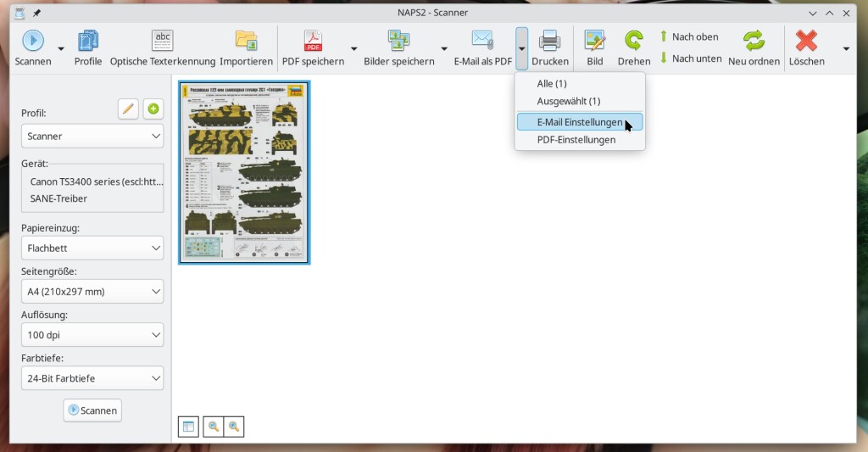The width and height of the screenshot is (868, 452).
Task: Open the Papiereinzug dropdown showing Flachbett
Action: point(92,248)
